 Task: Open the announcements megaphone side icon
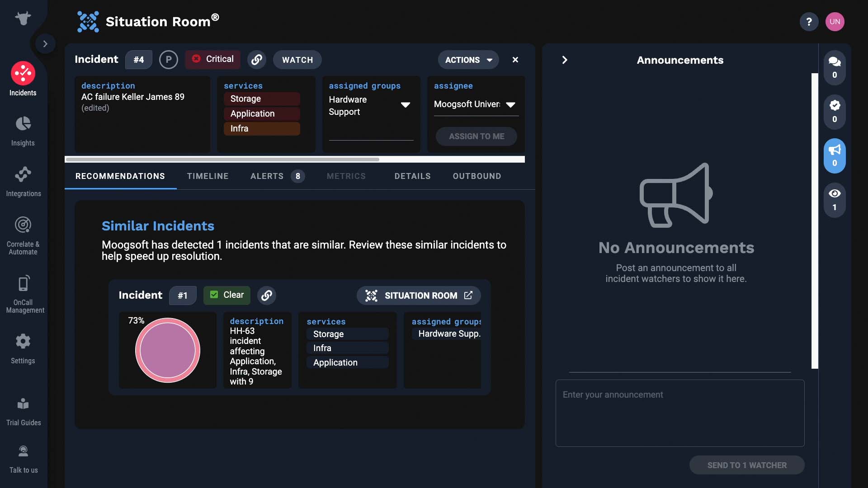click(x=835, y=155)
